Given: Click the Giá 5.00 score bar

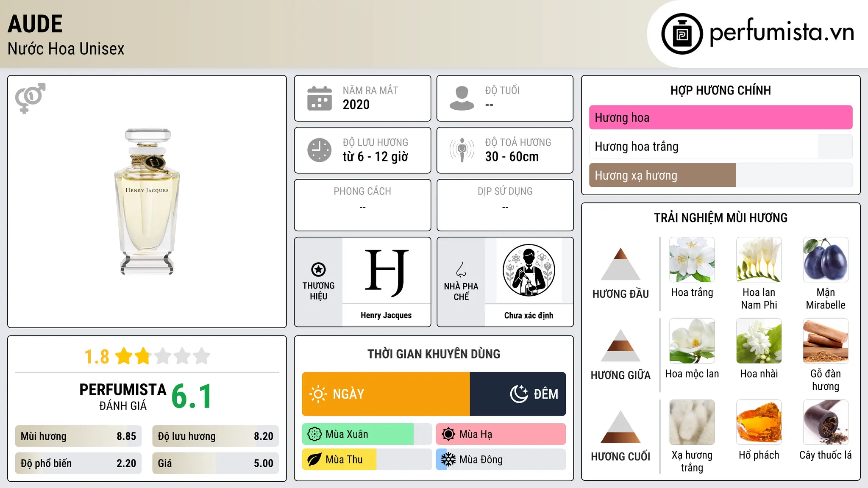Looking at the screenshot, I should [215, 463].
